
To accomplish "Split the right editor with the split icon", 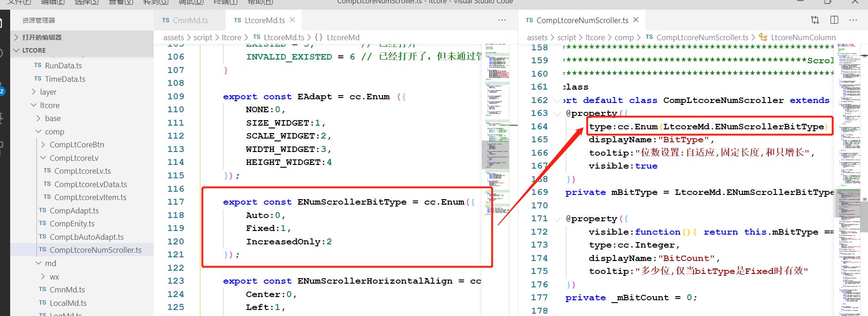I will point(834,20).
